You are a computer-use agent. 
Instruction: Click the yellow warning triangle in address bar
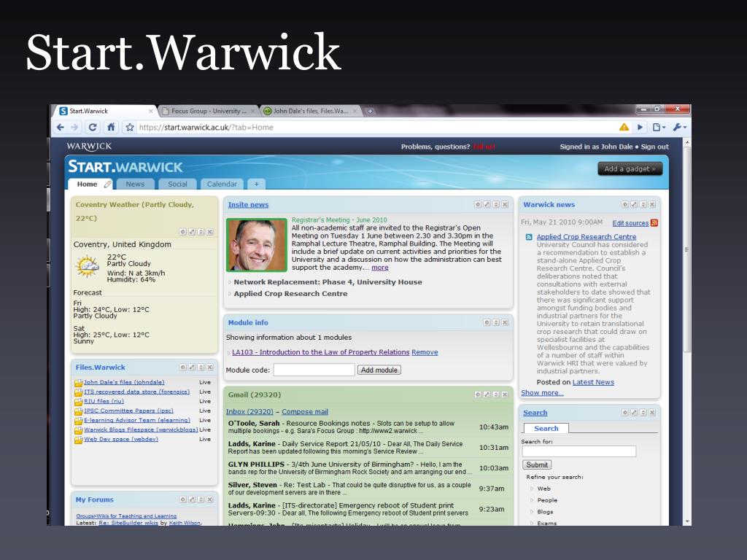click(x=624, y=127)
